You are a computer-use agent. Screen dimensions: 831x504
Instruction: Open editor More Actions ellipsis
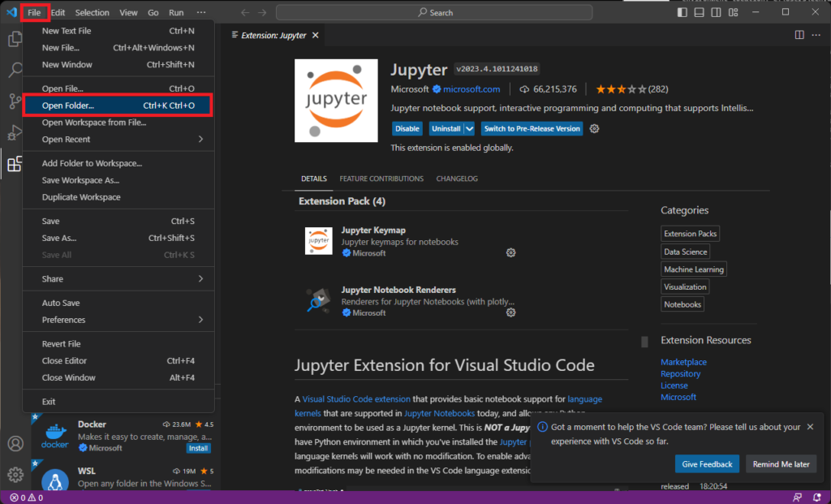point(816,35)
